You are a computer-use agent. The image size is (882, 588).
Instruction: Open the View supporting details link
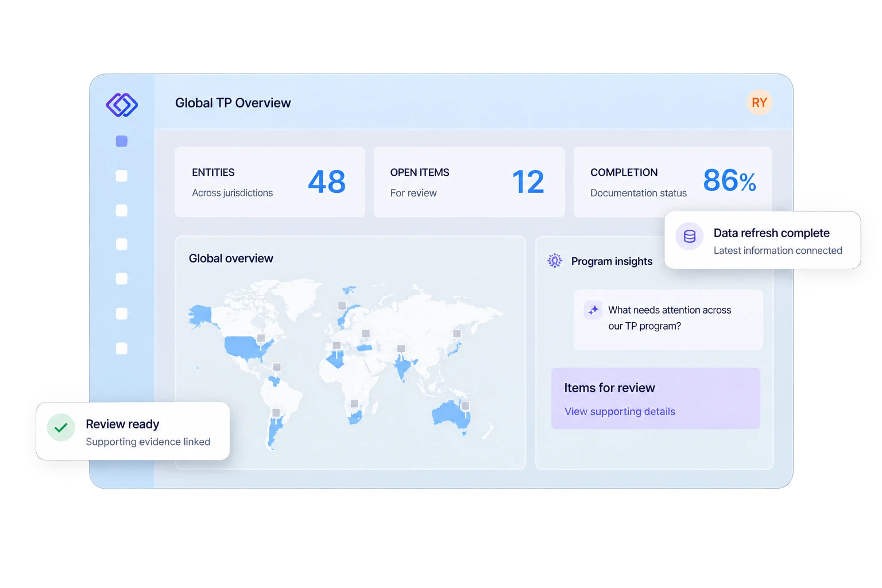[620, 412]
